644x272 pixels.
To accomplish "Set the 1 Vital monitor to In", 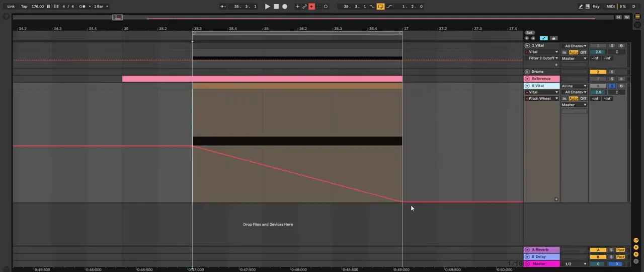I will [565, 52].
